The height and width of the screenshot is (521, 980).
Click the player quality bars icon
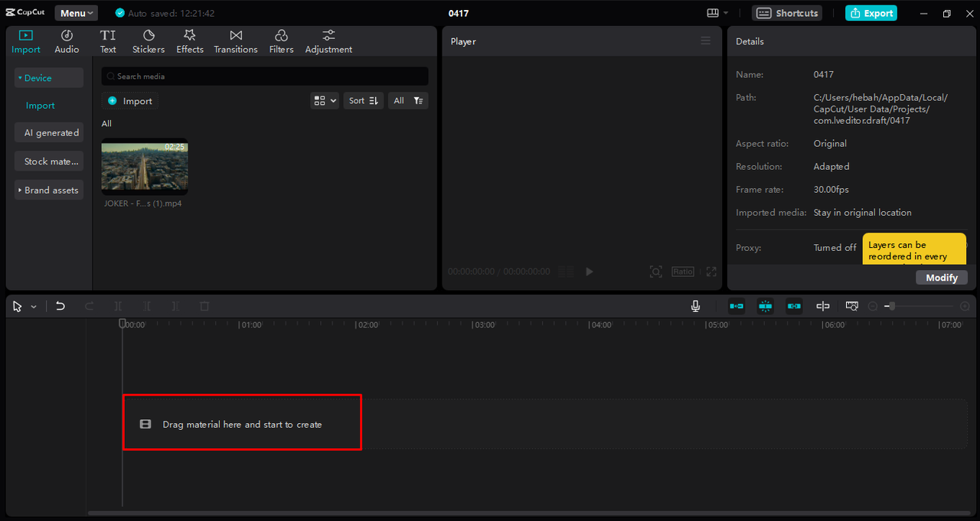pyautogui.click(x=567, y=272)
